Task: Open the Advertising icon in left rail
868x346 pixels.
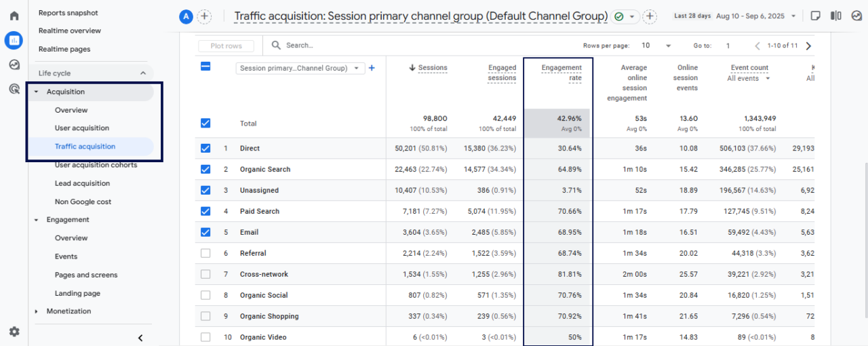Action: point(14,88)
